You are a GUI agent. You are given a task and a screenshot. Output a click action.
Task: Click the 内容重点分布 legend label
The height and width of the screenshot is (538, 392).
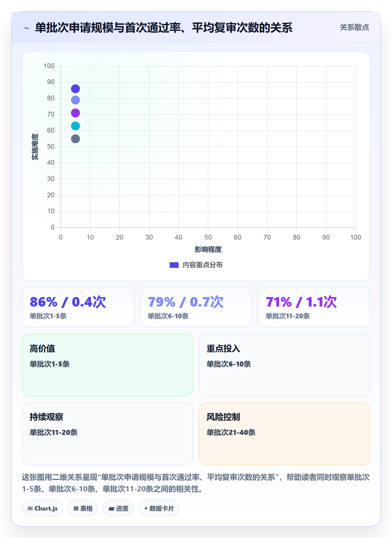coord(202,265)
